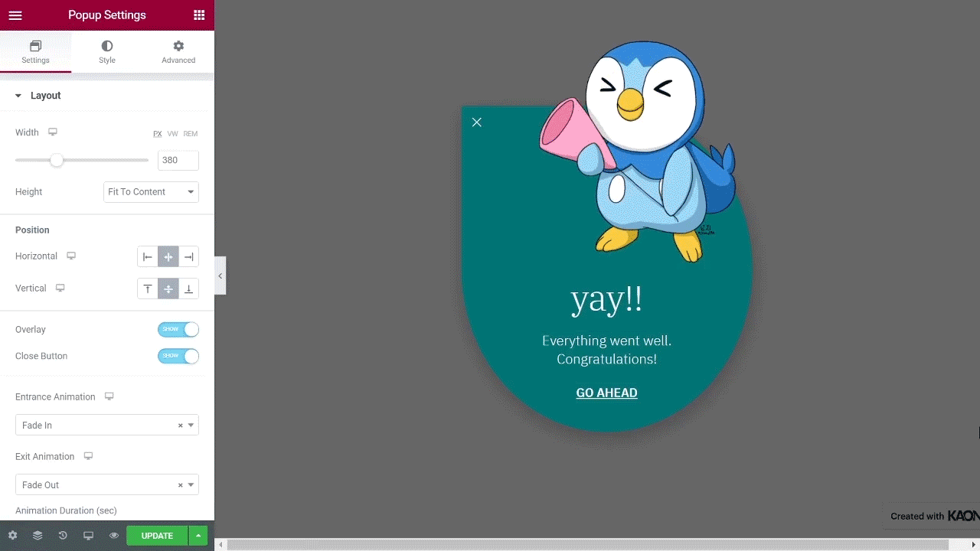Image resolution: width=980 pixels, height=551 pixels.
Task: Click the Width slider handle
Action: pyautogui.click(x=57, y=160)
